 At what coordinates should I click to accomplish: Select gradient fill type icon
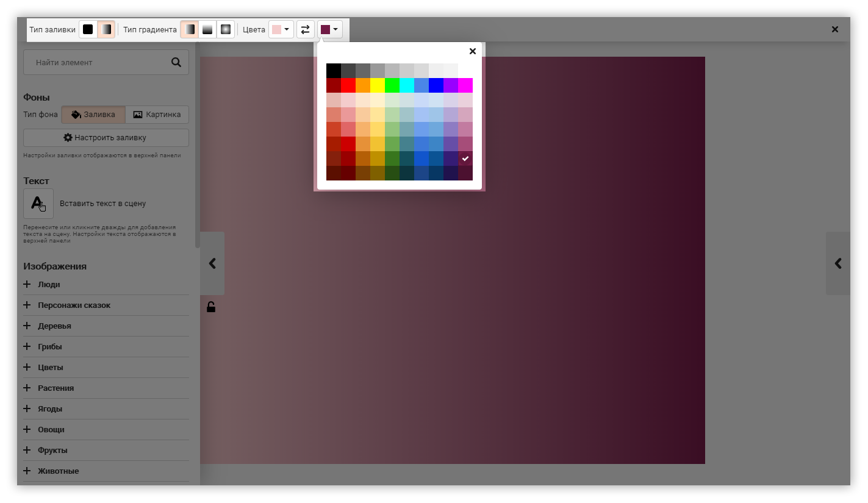[x=106, y=29]
